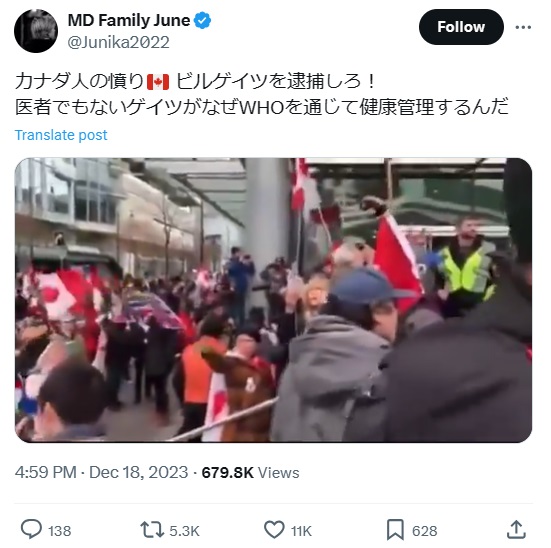Viewport: 551px width, 548px height.
Task: Click the Canada flag emoji in the post
Action: tap(158, 82)
